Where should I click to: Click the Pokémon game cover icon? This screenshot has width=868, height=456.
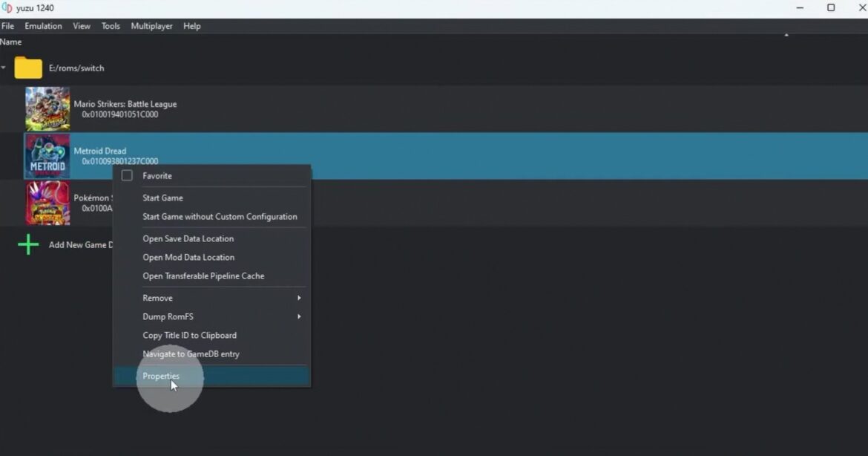point(47,203)
